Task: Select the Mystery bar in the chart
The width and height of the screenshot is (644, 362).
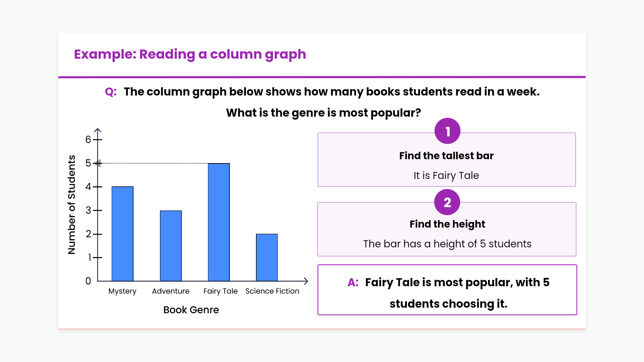Action: click(122, 234)
